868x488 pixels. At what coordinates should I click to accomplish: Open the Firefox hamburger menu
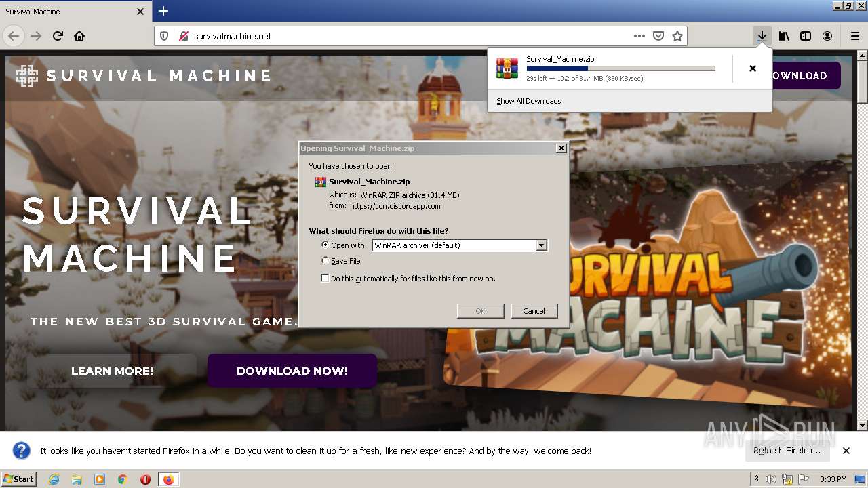click(x=854, y=36)
